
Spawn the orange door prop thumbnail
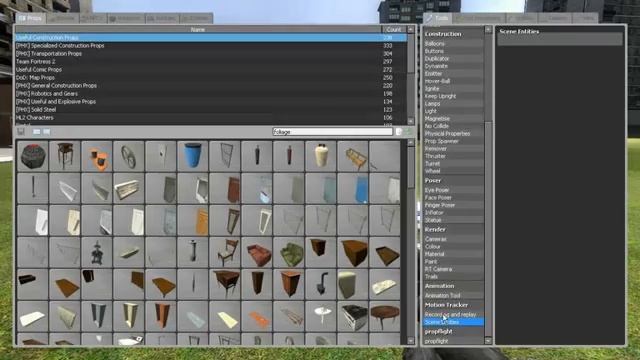(193, 220)
